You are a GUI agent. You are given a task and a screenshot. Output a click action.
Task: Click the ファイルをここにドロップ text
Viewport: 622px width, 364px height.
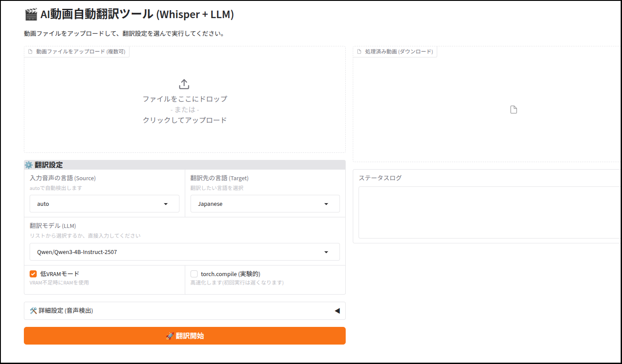click(x=184, y=99)
